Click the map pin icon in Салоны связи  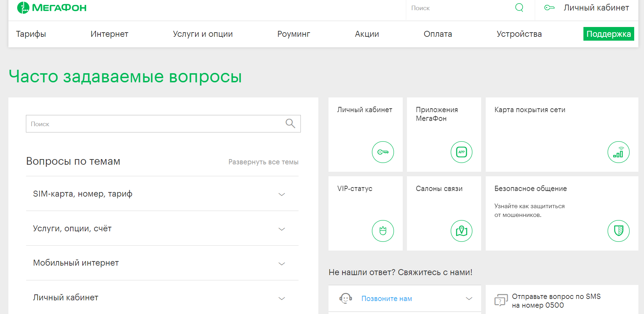pyautogui.click(x=462, y=231)
